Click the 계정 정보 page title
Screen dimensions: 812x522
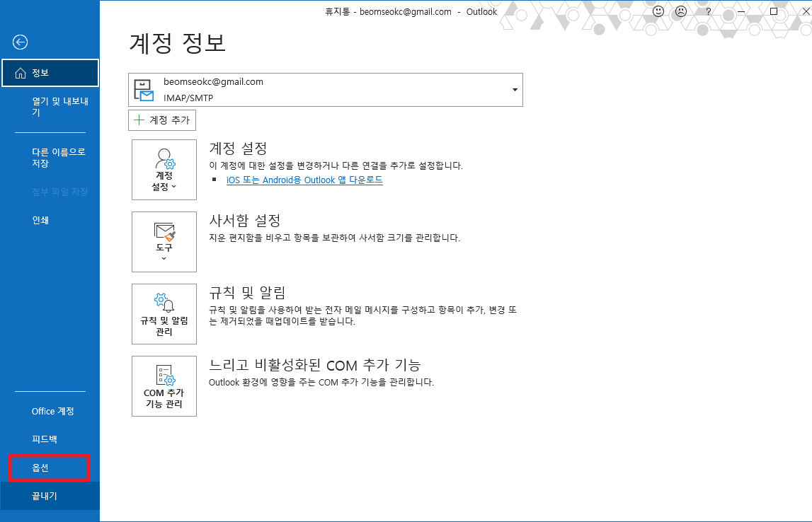(x=178, y=43)
